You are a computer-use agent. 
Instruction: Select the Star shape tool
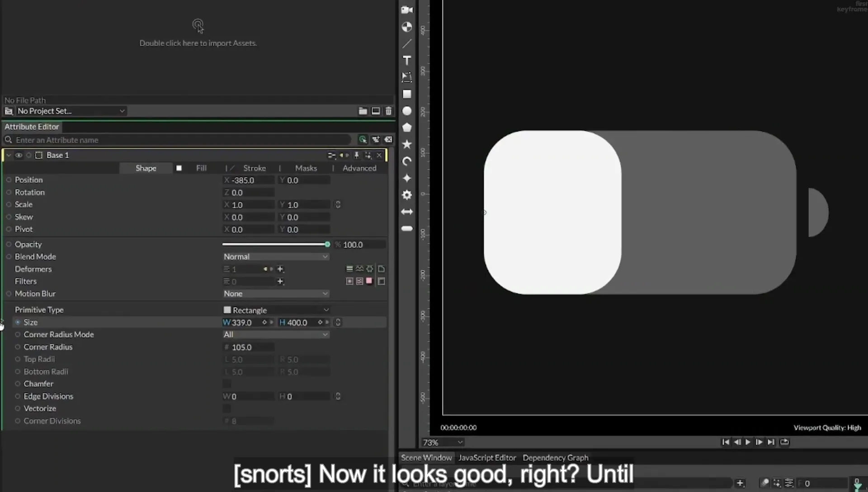407,144
